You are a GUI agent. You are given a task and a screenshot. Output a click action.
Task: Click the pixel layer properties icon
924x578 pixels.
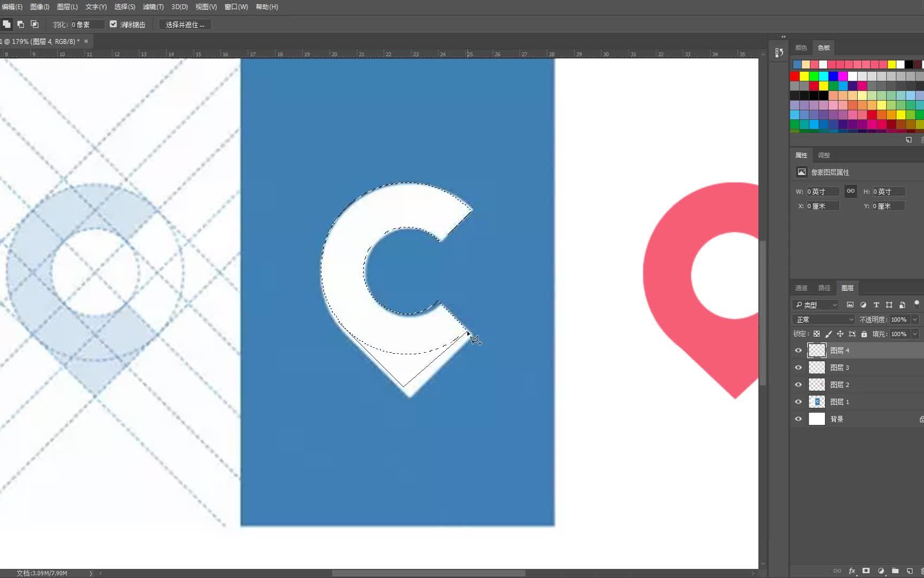802,172
